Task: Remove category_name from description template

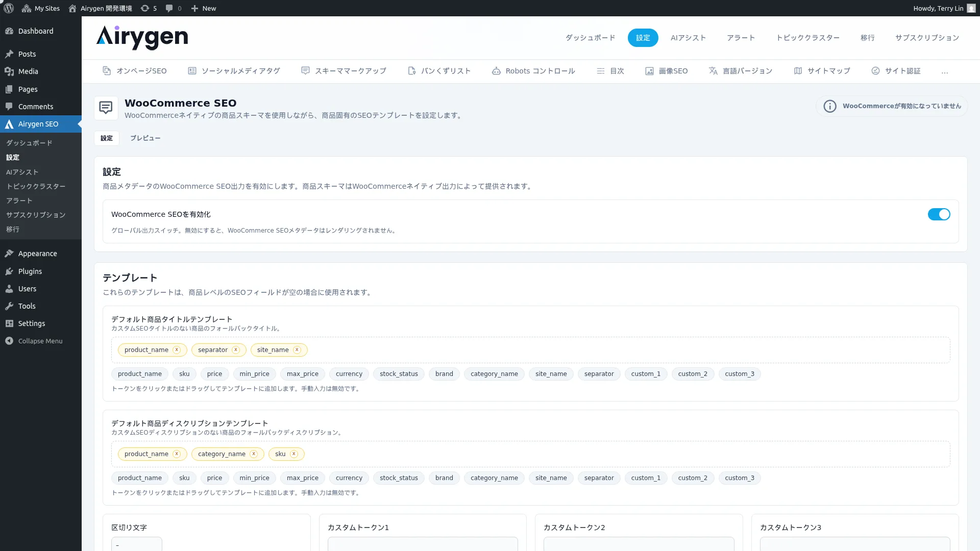Action: pyautogui.click(x=254, y=454)
